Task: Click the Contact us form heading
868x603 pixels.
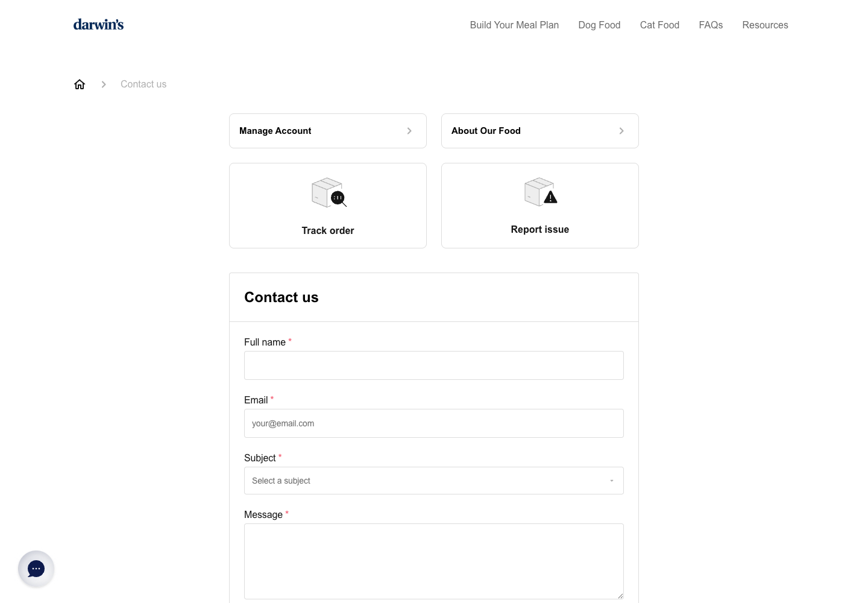Action: coord(281,297)
